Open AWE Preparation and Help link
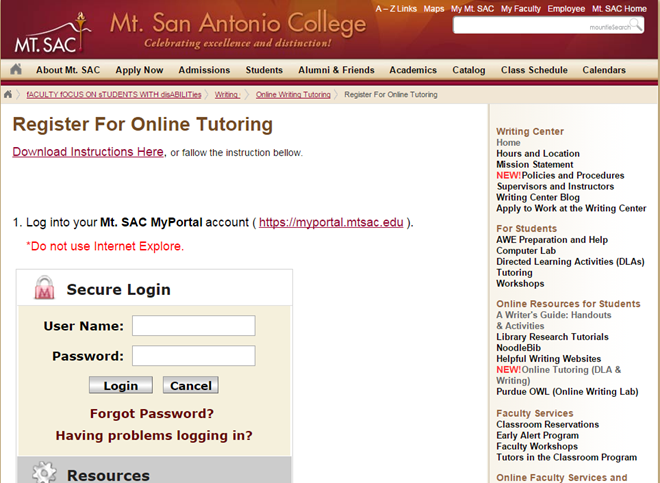This screenshot has height=483, width=660. point(552,240)
